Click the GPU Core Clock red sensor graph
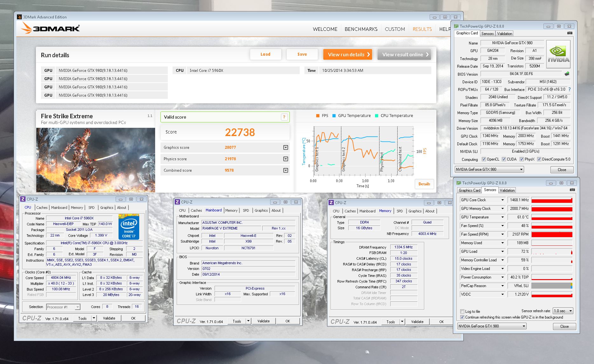Image resolution: width=594 pixels, height=364 pixels. (552, 200)
